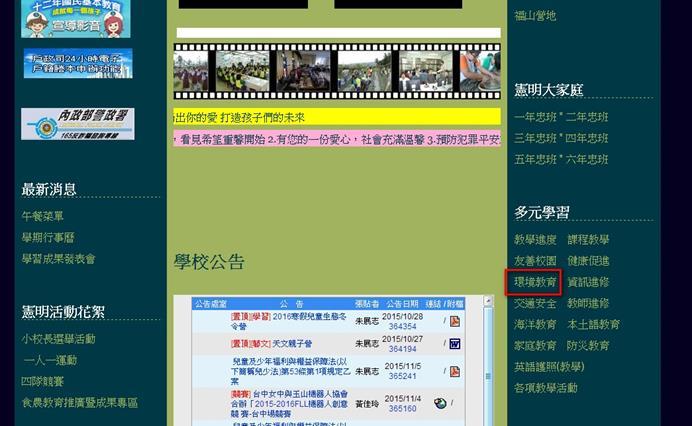Open 資訊進修 link
This screenshot has width=692, height=426.
click(588, 282)
